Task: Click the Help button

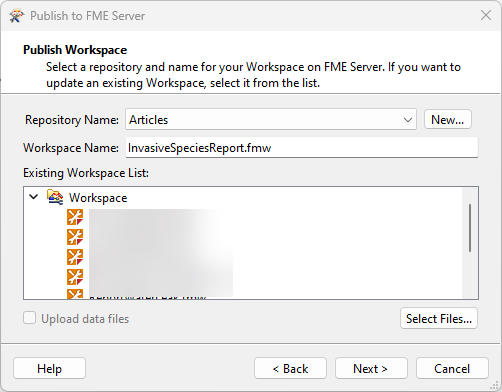Action: 49,368
